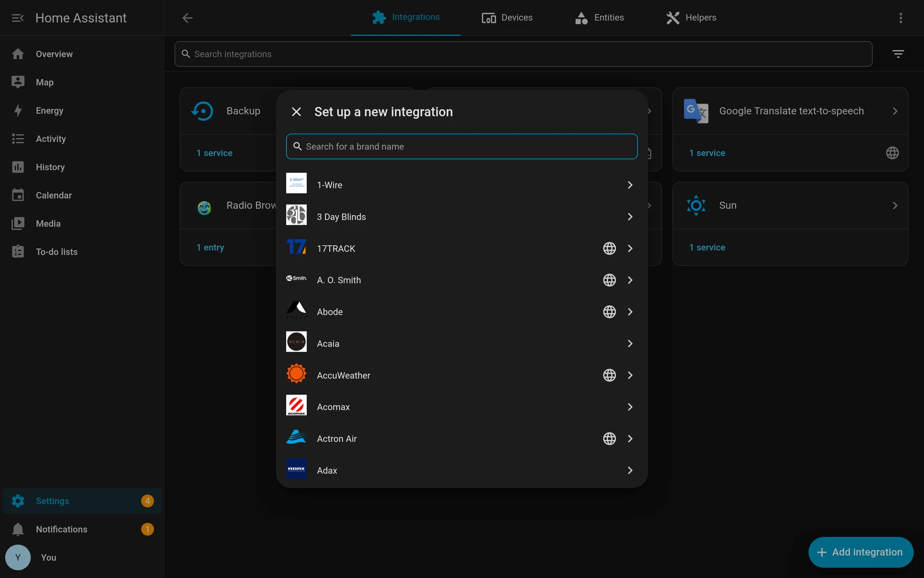Screen dimensions: 924x578
Task: Expand the Acaia row chevron
Action: coord(630,343)
